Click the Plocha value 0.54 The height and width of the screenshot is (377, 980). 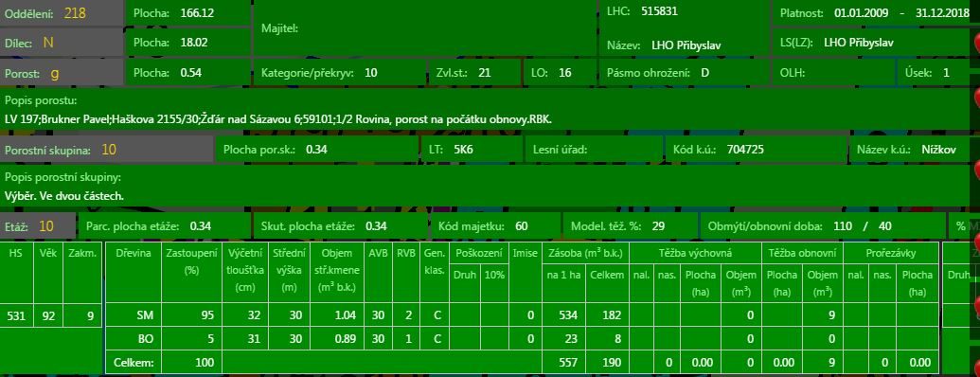pyautogui.click(x=190, y=73)
